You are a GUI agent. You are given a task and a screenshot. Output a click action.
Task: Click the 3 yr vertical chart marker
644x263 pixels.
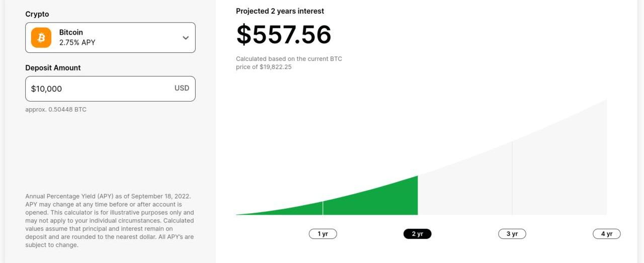click(x=512, y=178)
